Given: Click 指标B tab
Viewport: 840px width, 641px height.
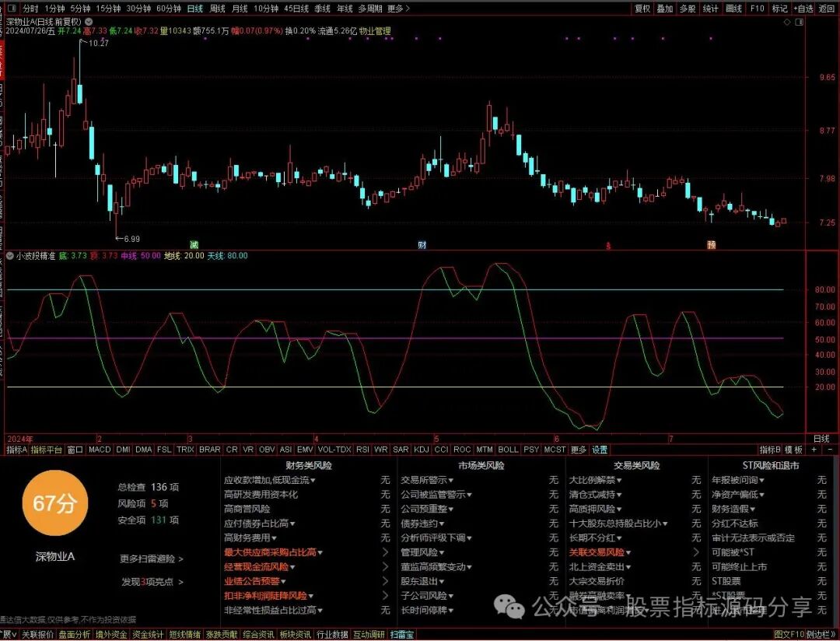Looking at the screenshot, I should pos(770,450).
